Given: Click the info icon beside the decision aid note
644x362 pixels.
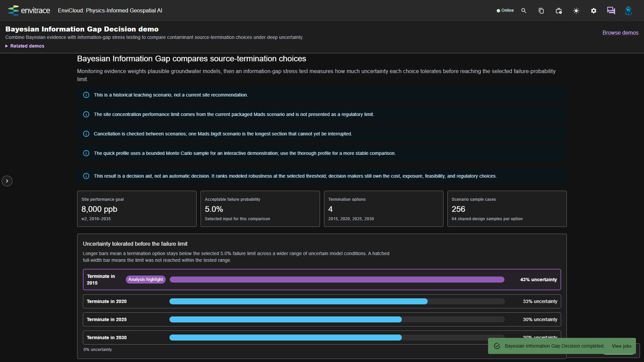Looking at the screenshot, I should click(86, 176).
